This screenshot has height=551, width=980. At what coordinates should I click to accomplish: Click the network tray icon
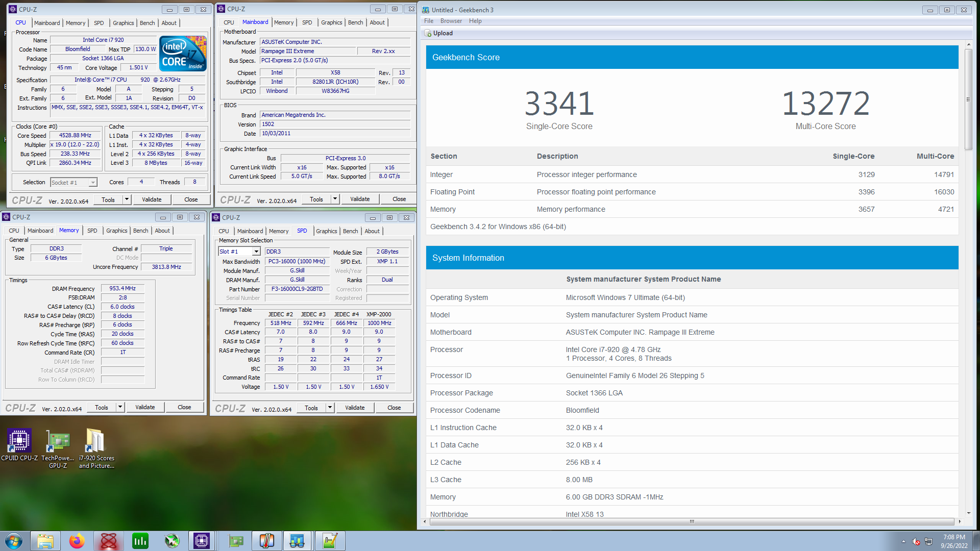click(x=928, y=541)
